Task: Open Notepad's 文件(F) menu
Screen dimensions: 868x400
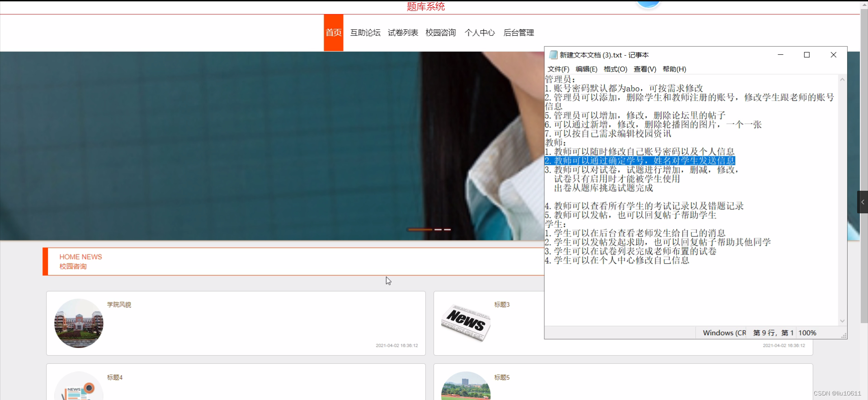Action: point(558,69)
